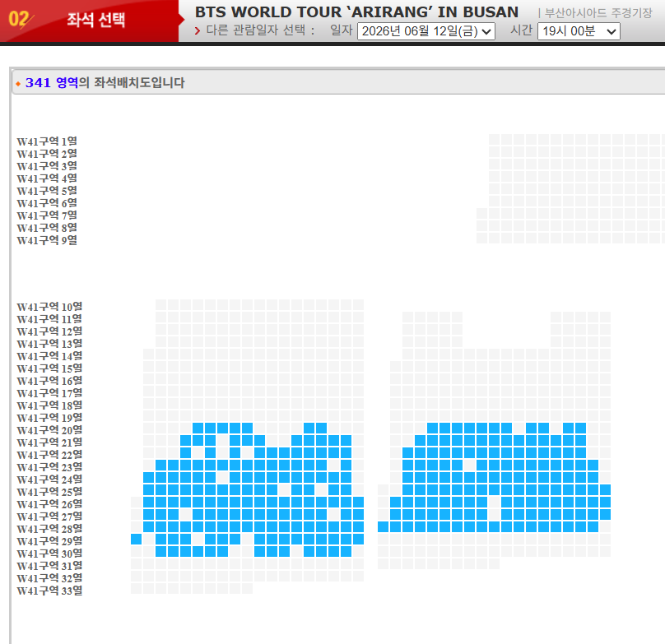This screenshot has height=644, width=665.
Task: Select leftmost blue seat of right block, row 28열
Action: (x=383, y=526)
